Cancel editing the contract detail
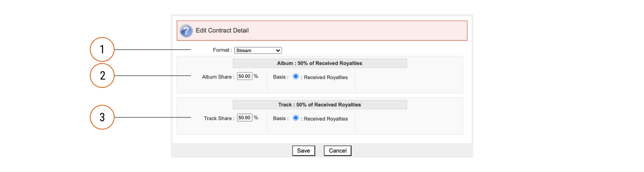 coord(338,150)
